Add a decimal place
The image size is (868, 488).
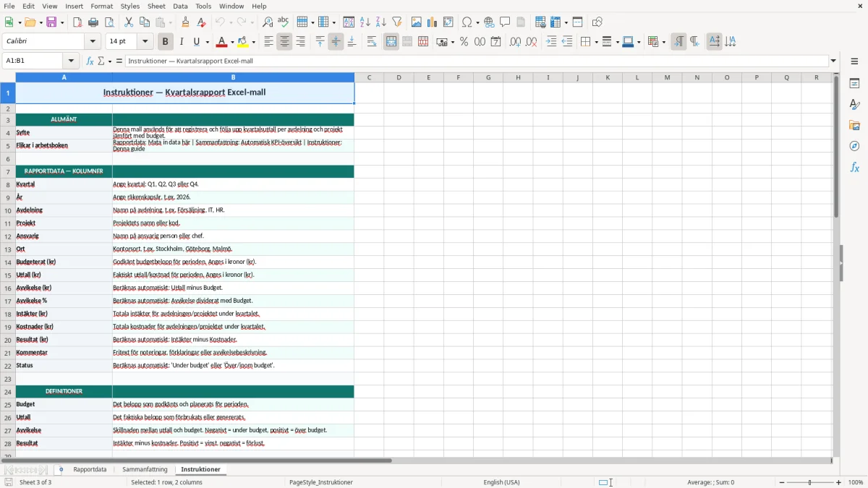pyautogui.click(x=515, y=42)
